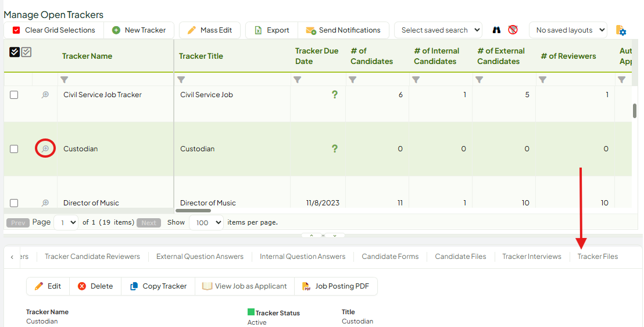The width and height of the screenshot is (644, 327).
Task: Click View Job as Applicant
Action: coord(245,286)
